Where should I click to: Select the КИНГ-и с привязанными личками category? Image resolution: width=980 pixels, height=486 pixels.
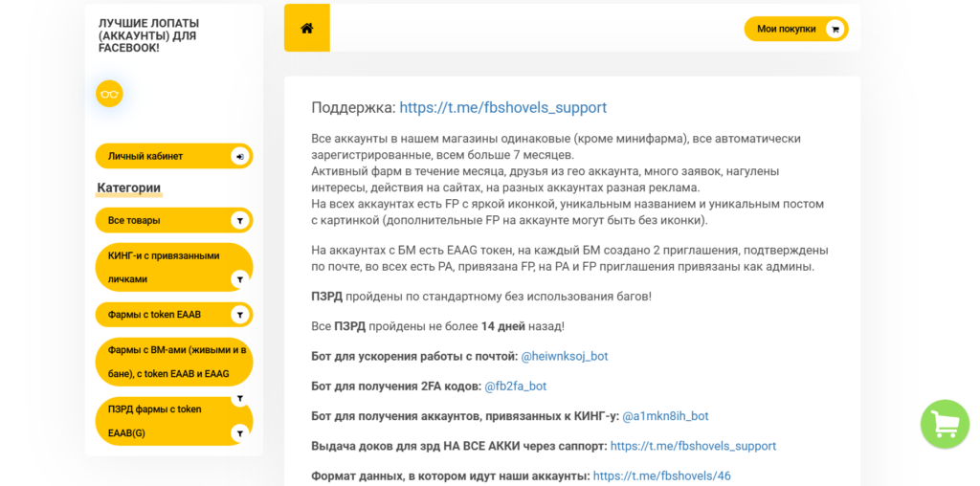tap(163, 267)
